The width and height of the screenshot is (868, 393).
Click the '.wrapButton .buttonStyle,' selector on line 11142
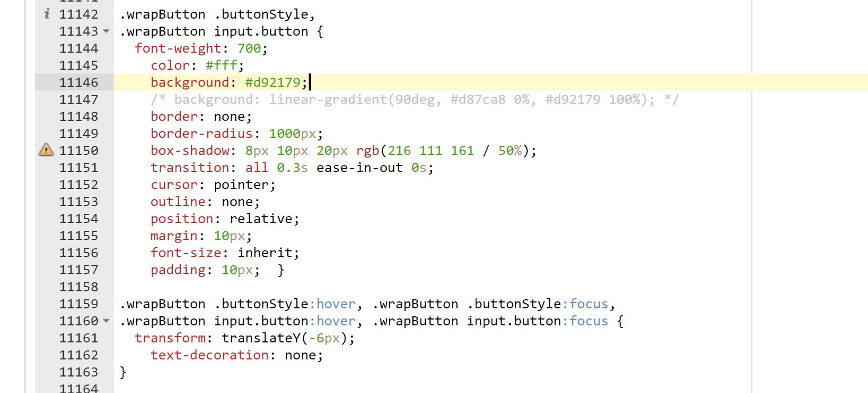[x=217, y=14]
